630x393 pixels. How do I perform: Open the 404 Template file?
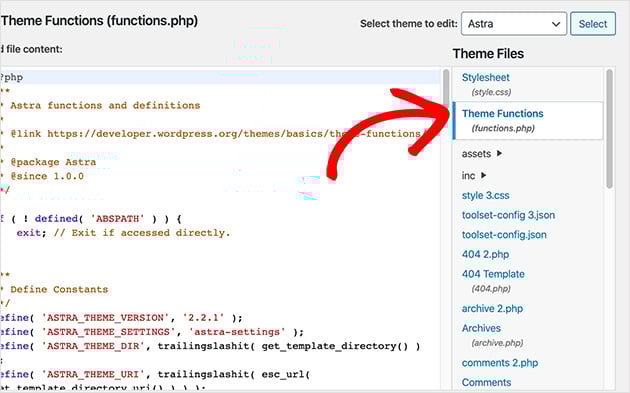click(x=493, y=274)
